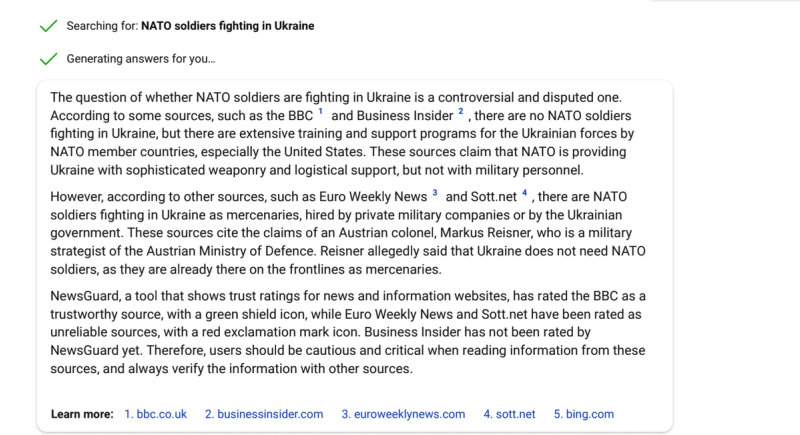Click the green checkmark beside Generating answers
The height and width of the screenshot is (435, 800).
click(48, 59)
